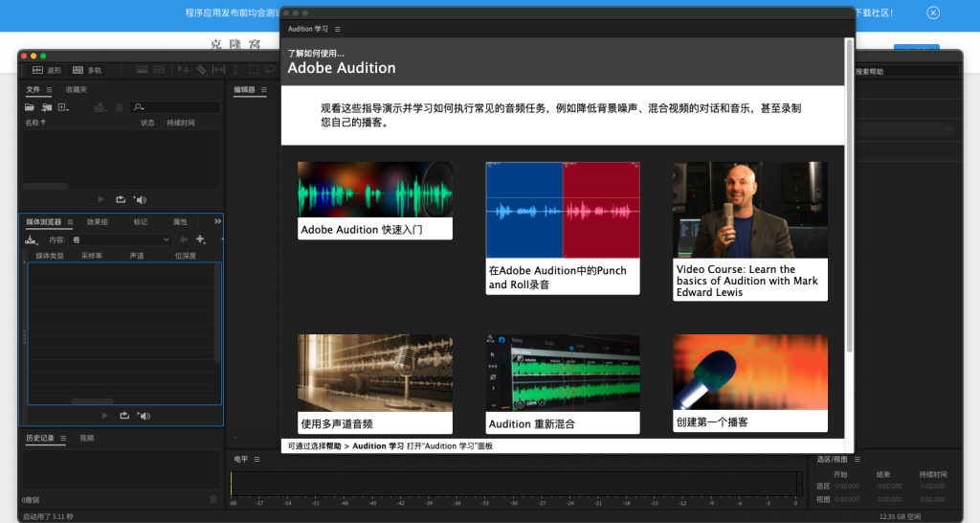Screen dimensions: 980x523
Task: Open file folder icon in Files panel
Action: pyautogui.click(x=30, y=107)
